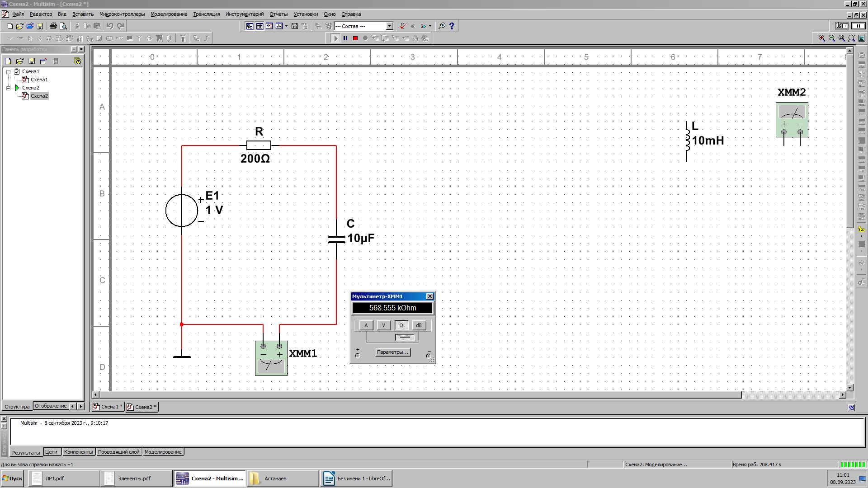Print the circuit with printer icon
Viewport: 868px width, 488px height.
(53, 26)
